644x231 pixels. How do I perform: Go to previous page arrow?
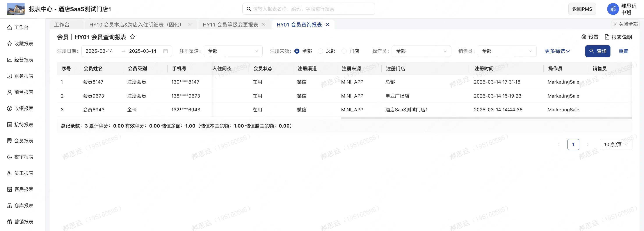559,144
